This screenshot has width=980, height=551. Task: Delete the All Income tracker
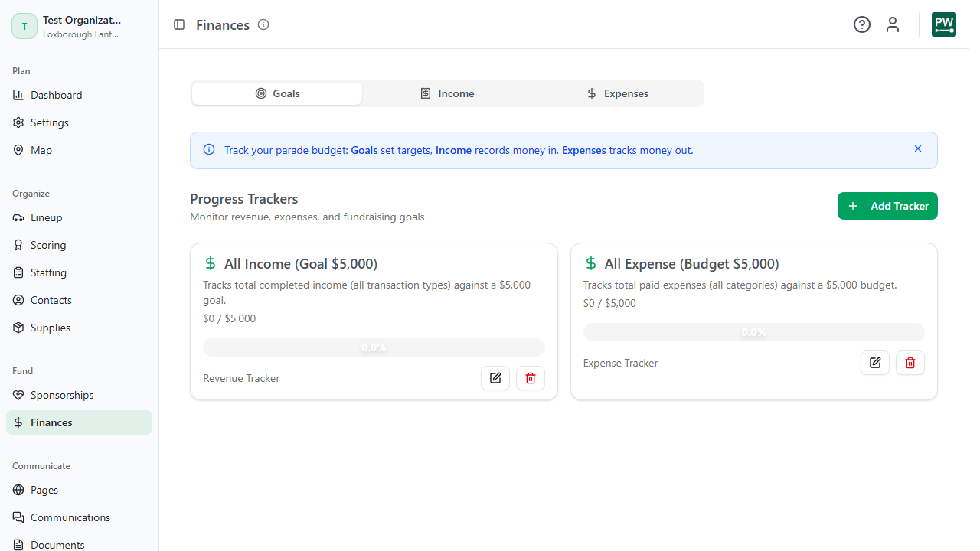[531, 378]
